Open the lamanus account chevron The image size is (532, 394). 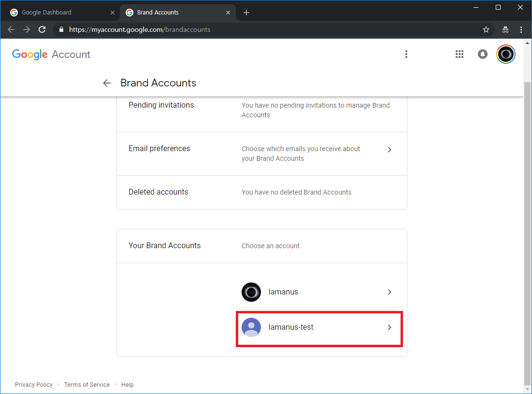pyautogui.click(x=389, y=292)
